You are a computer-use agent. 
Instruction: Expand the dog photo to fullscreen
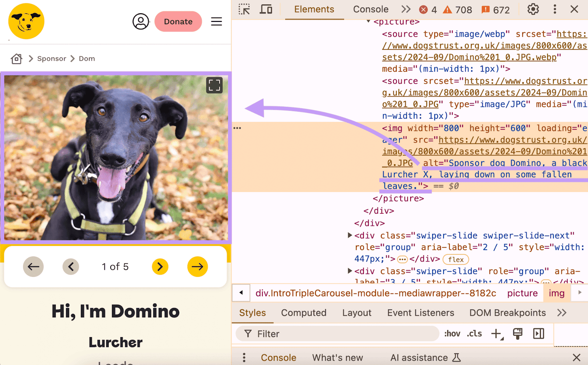click(x=214, y=85)
